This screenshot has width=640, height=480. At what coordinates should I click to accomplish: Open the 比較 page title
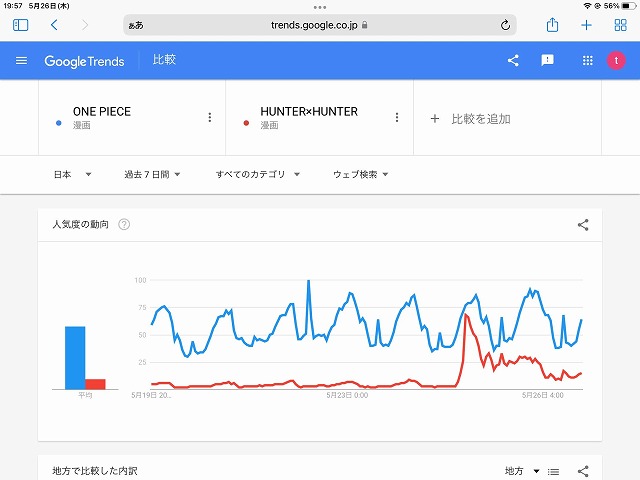(x=164, y=60)
